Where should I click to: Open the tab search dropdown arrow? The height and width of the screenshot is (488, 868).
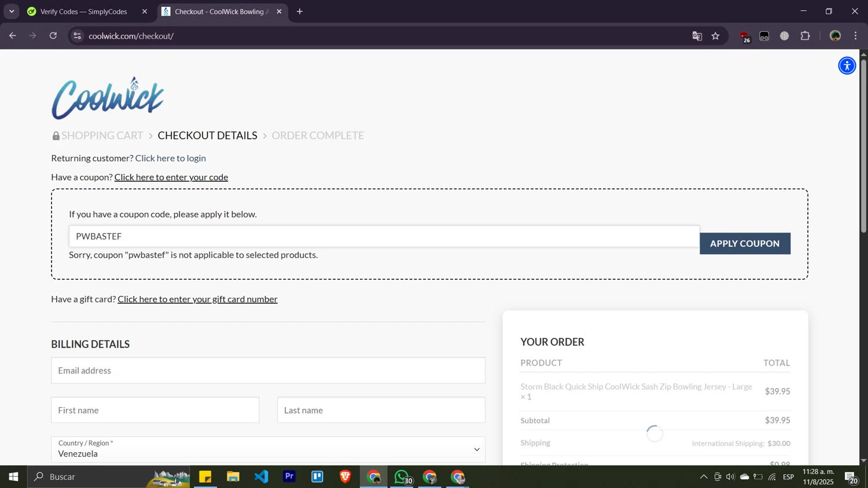tap(12, 12)
